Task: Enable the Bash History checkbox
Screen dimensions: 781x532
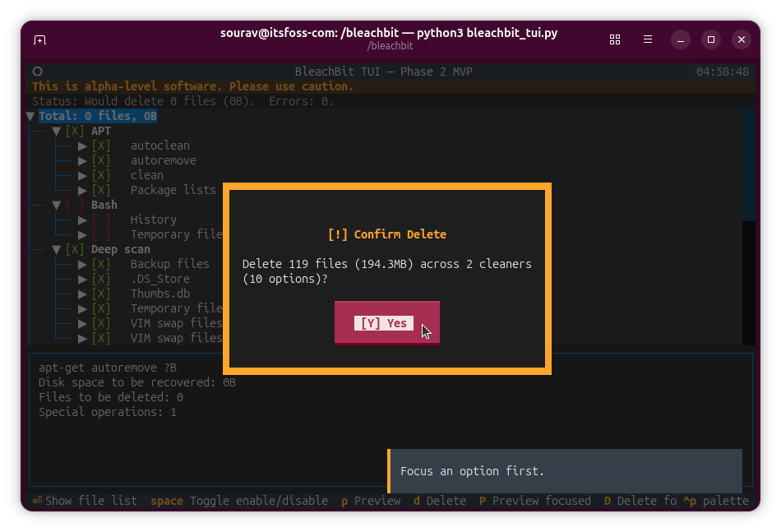Action: click(x=101, y=220)
